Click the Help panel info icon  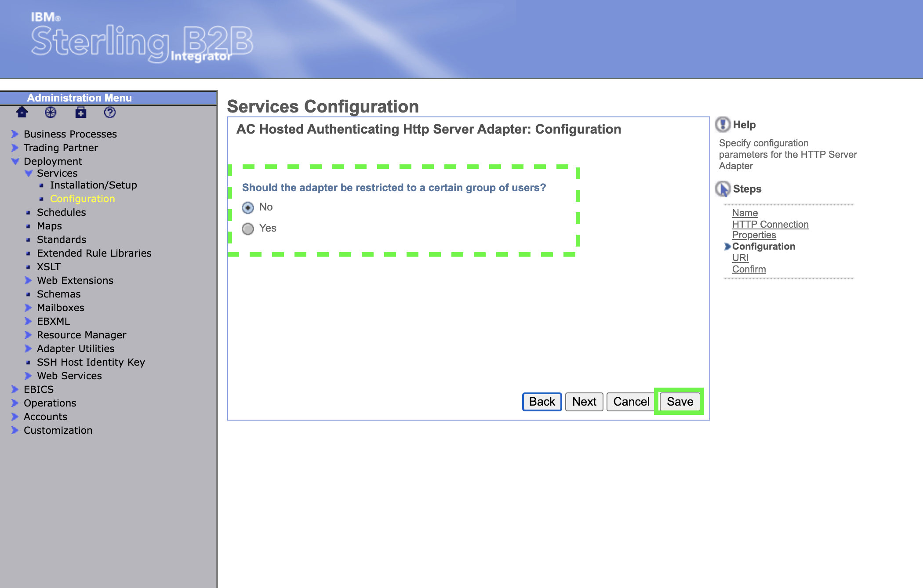pos(723,125)
